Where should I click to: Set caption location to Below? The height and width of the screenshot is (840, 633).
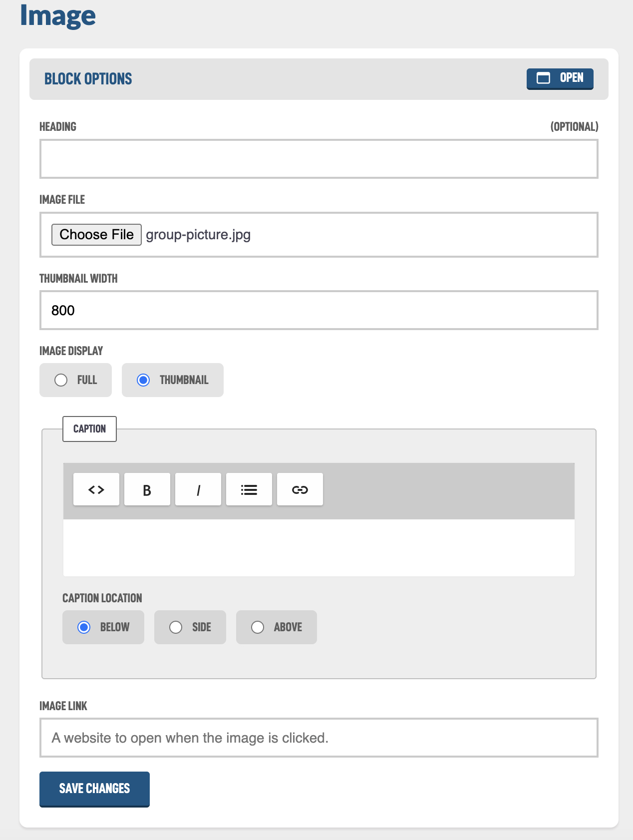tap(84, 627)
